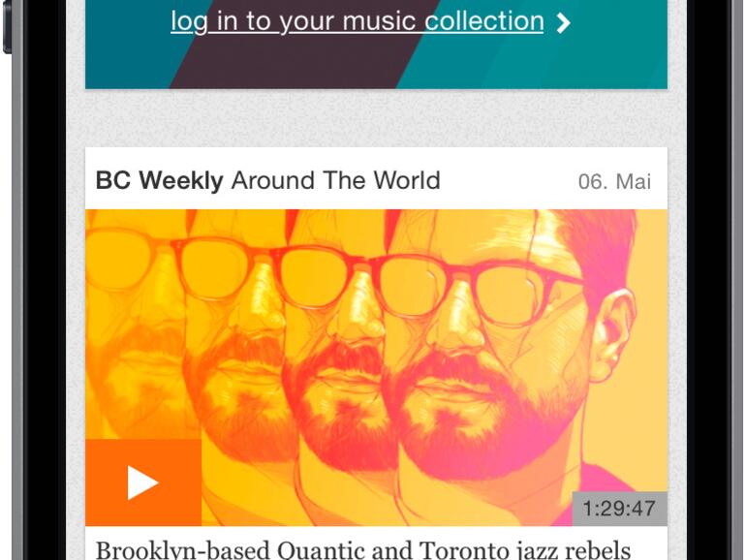Click the phone's side hardware button
This screenshot has height=560, width=746.
tap(7, 27)
